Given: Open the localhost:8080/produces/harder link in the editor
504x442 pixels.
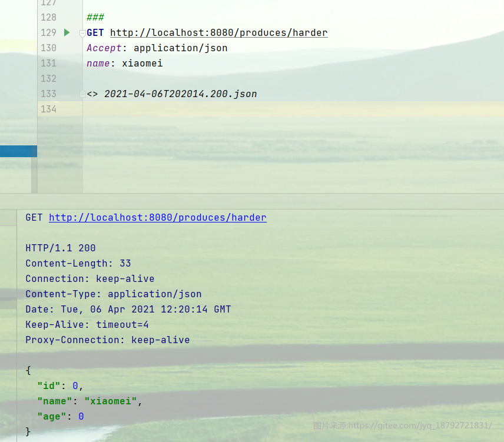Looking at the screenshot, I should pyautogui.click(x=218, y=32).
